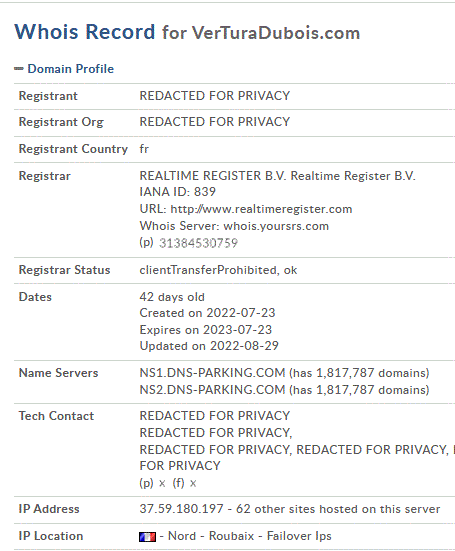
Task: Open the realtimeregister.com URL
Action: point(261,209)
